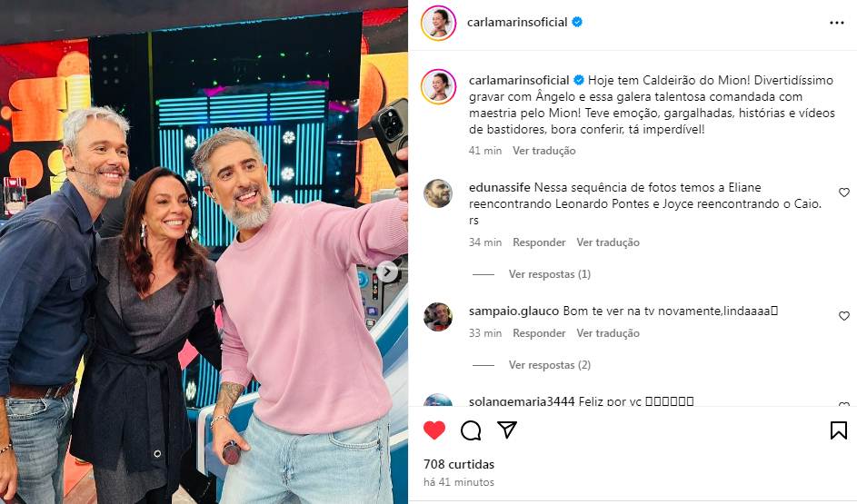This screenshot has width=857, height=504.
Task: Open the carlamarinsoficial username in the header
Action: click(517, 23)
